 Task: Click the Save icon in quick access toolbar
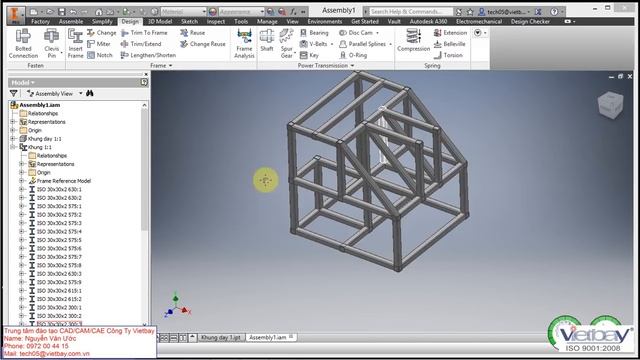pyautogui.click(x=62, y=12)
